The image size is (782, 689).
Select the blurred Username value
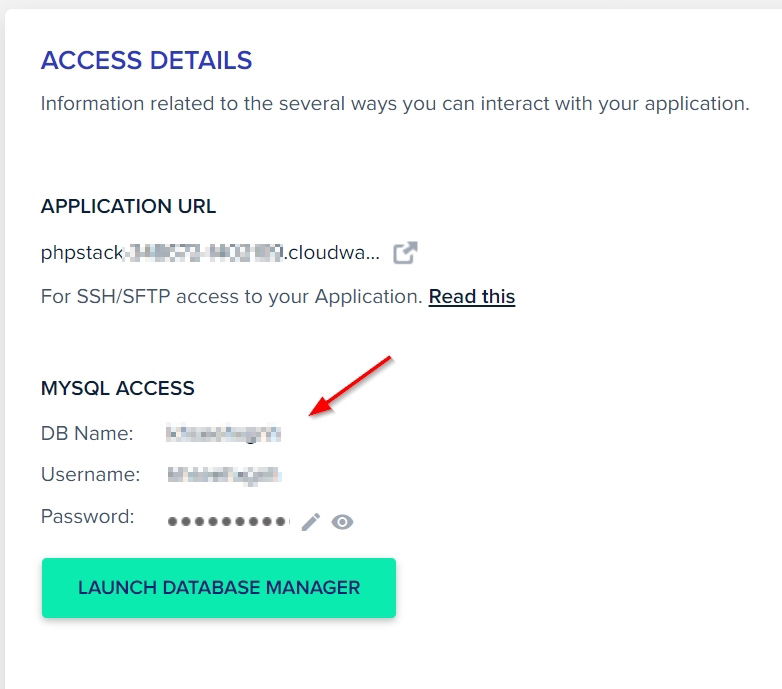[x=224, y=475]
